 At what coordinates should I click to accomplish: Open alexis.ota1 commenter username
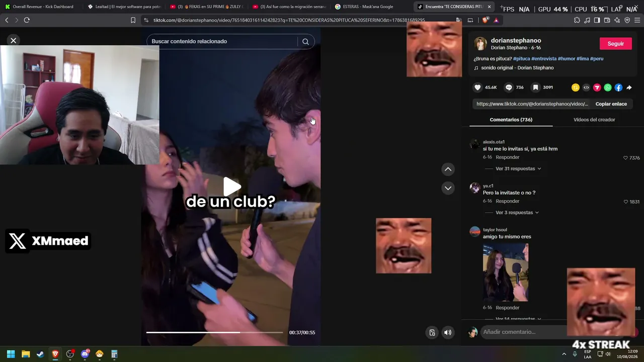[494, 142]
